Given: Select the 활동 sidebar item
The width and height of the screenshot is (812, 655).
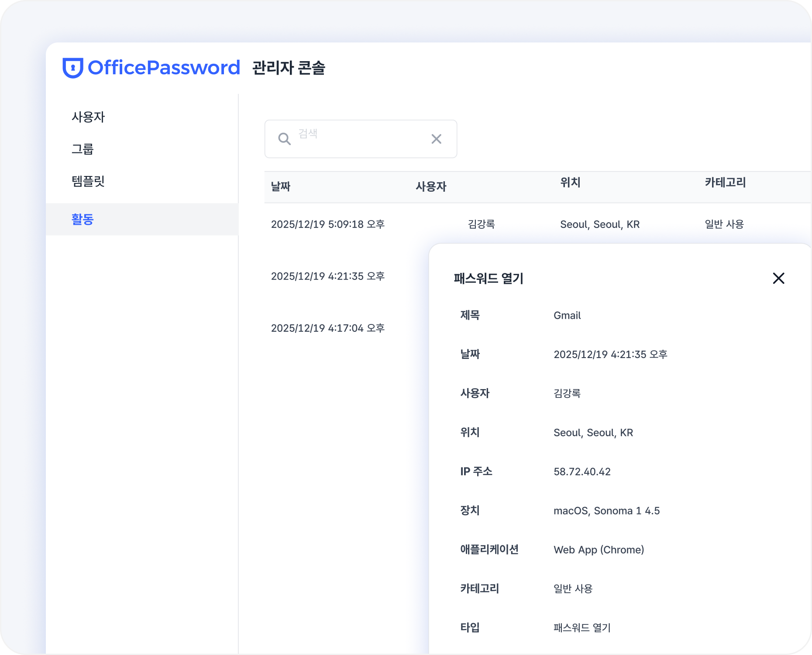Looking at the screenshot, I should tap(83, 219).
